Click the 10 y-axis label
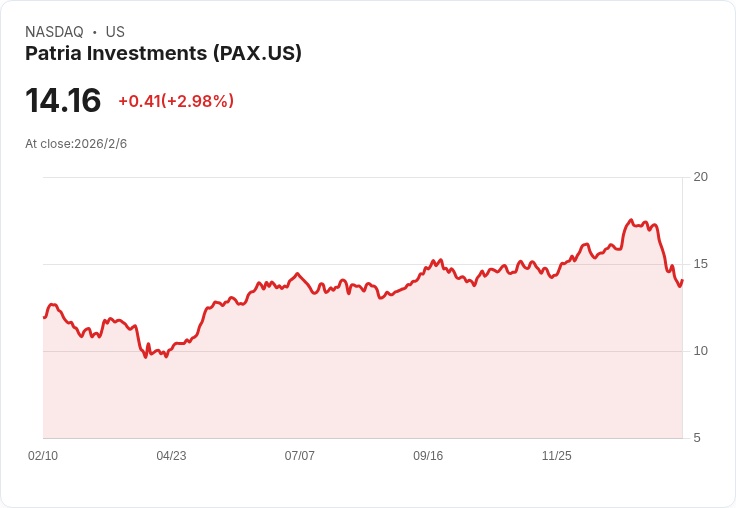This screenshot has width=736, height=508. pyautogui.click(x=700, y=351)
